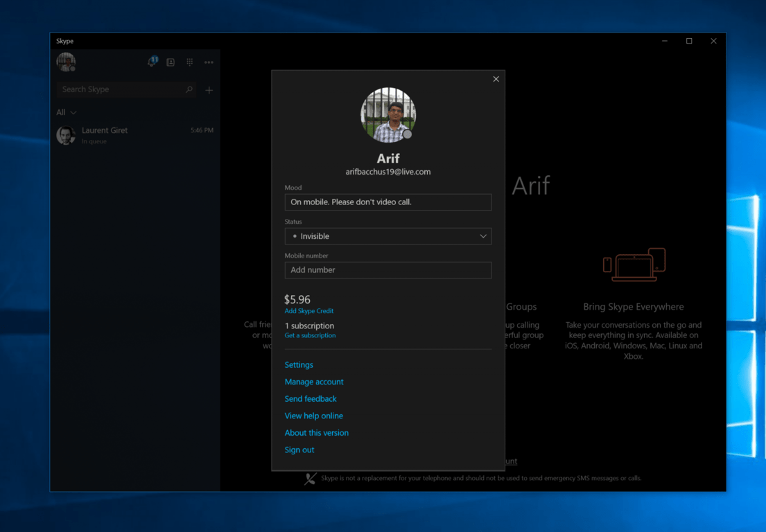The image size is (766, 532).
Task: Click Sign out
Action: [x=299, y=450]
